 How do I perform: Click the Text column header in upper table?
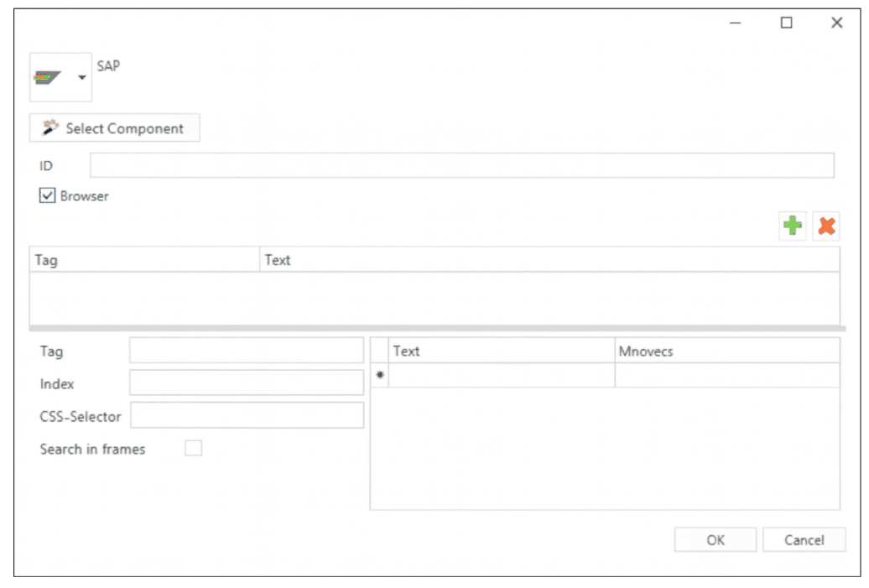tap(549, 260)
